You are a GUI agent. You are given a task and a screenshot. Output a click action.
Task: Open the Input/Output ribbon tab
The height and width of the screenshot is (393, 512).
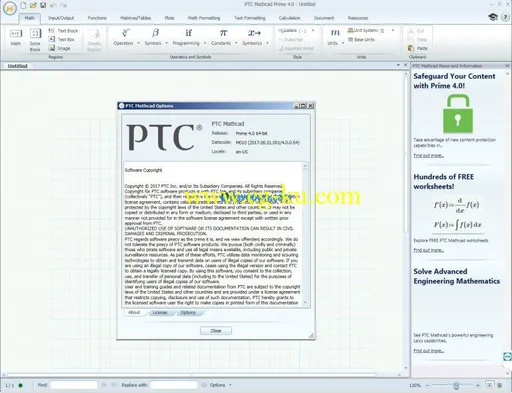pos(61,18)
